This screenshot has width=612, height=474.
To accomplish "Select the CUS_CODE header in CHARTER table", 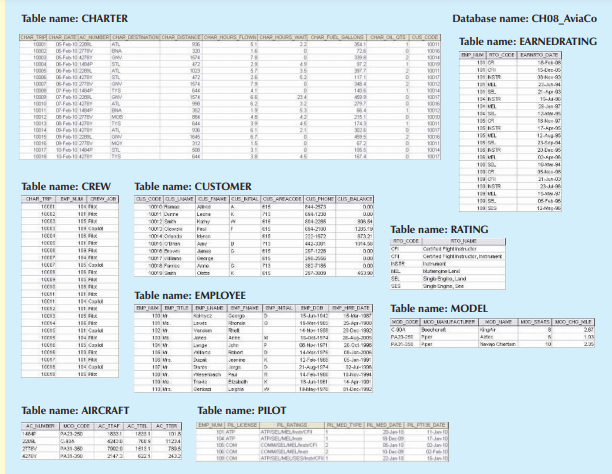I will pyautogui.click(x=425, y=37).
